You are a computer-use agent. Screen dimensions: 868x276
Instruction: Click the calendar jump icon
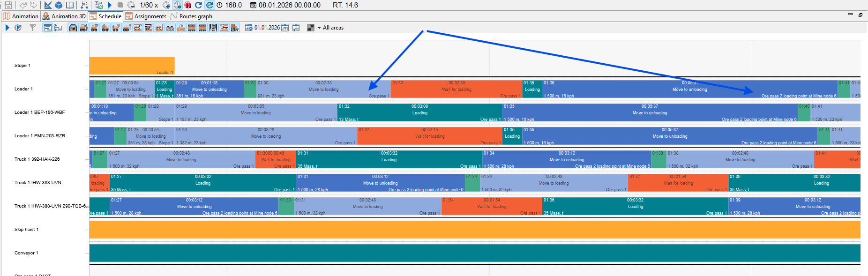tap(296, 28)
